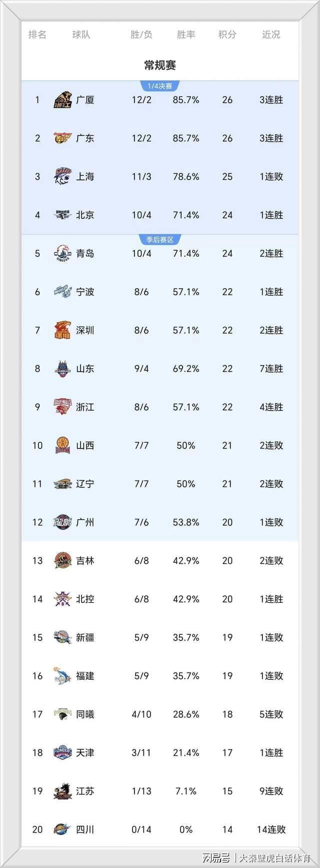This screenshot has width=320, height=868.
Task: Click the 1/4决赛 zone label
Action: click(160, 86)
